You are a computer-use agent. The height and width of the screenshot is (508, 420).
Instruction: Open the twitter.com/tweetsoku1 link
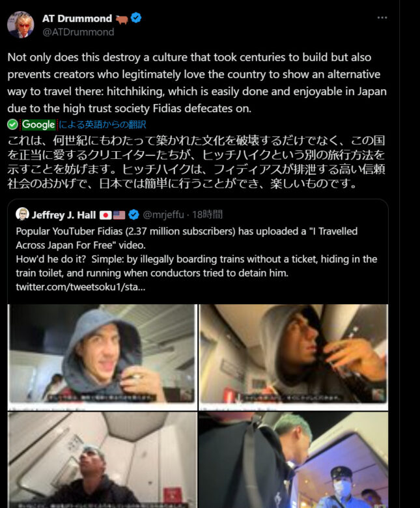pos(81,287)
